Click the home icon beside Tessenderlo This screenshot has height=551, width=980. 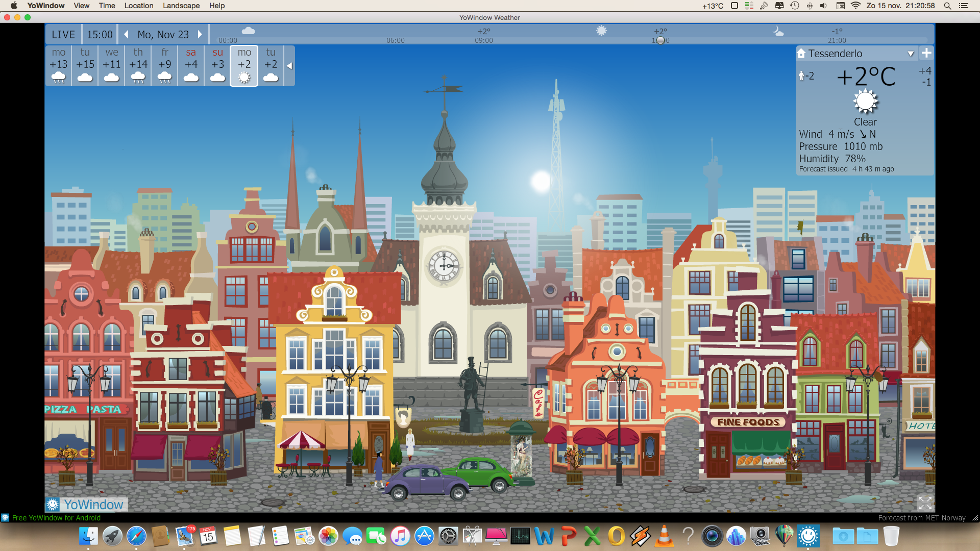click(801, 54)
